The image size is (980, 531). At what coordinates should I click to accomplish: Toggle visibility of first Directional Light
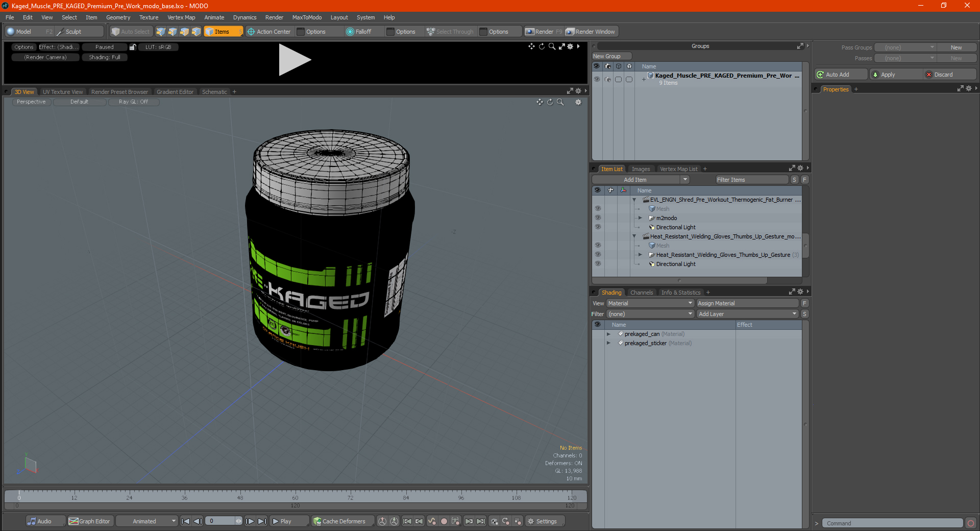pyautogui.click(x=598, y=227)
